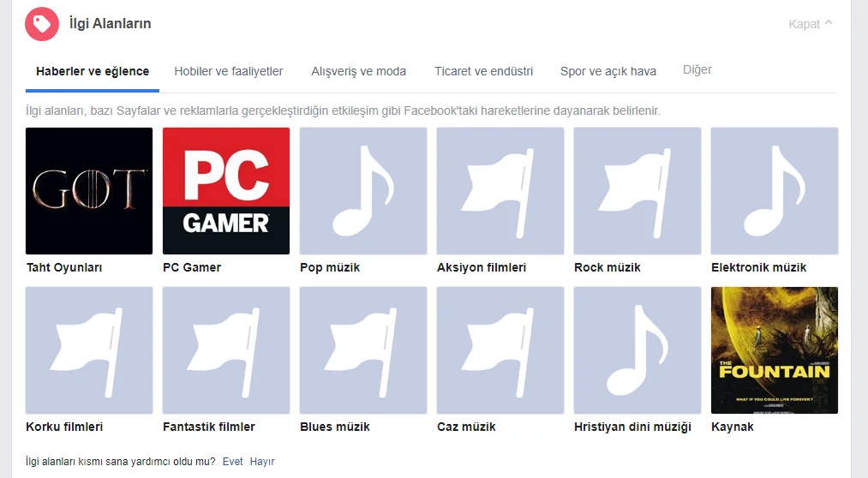The height and width of the screenshot is (478, 868).
Task: Answer Evet to the feedback question
Action: [x=232, y=462]
